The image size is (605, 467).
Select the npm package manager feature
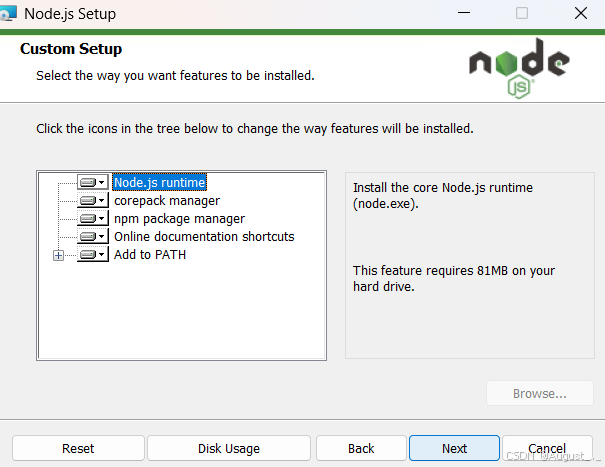coord(179,219)
